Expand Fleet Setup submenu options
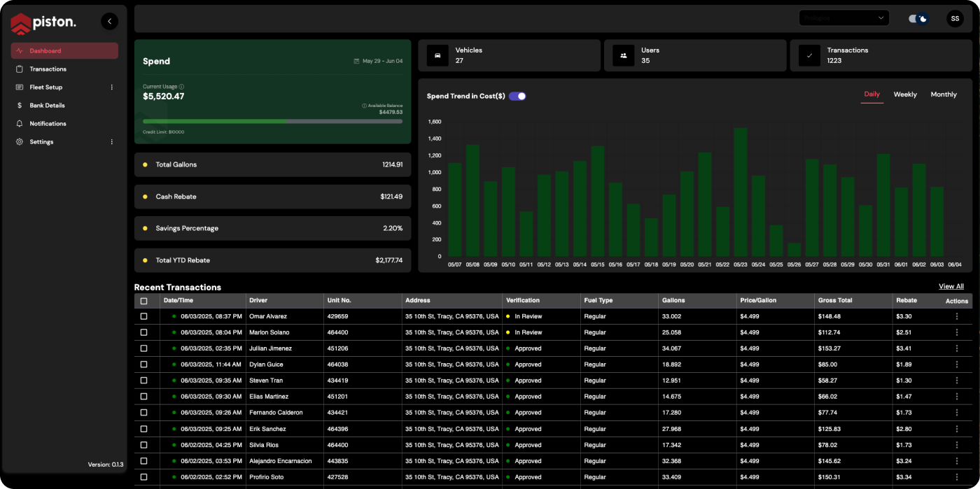980x489 pixels. click(111, 87)
